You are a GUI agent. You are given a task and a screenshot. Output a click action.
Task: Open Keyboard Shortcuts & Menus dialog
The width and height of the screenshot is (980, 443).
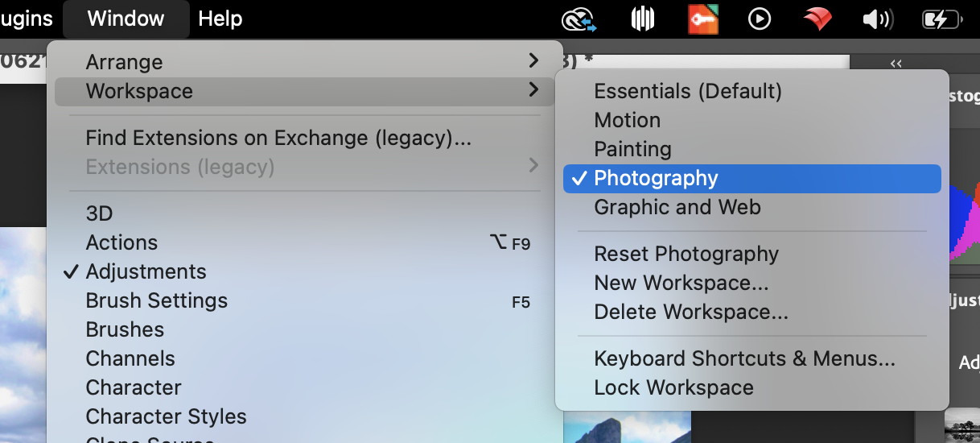[x=744, y=358]
